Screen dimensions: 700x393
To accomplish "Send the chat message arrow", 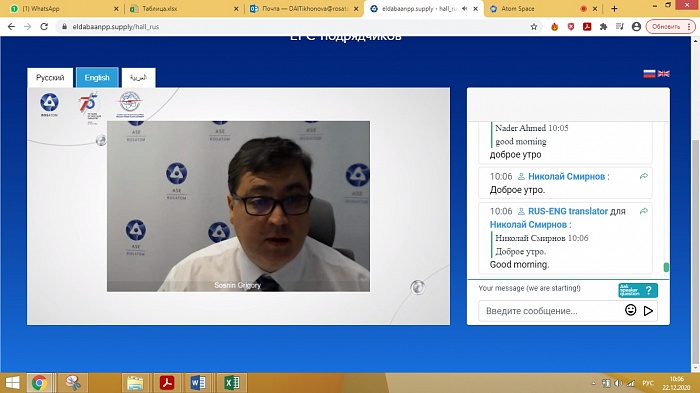I will tap(648, 311).
